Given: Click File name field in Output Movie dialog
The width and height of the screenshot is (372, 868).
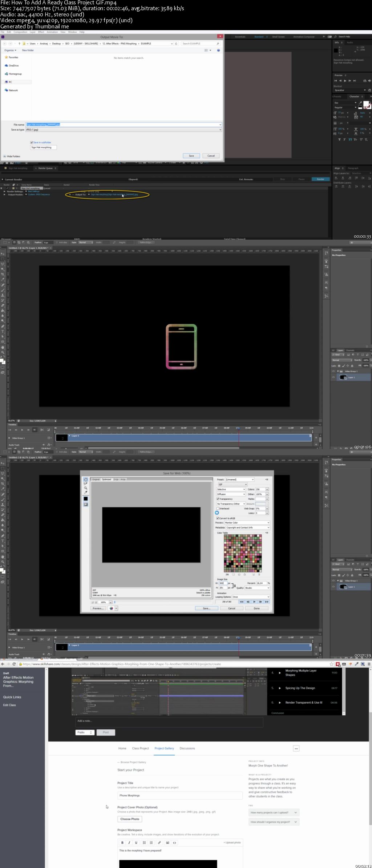Looking at the screenshot, I should tap(124, 124).
